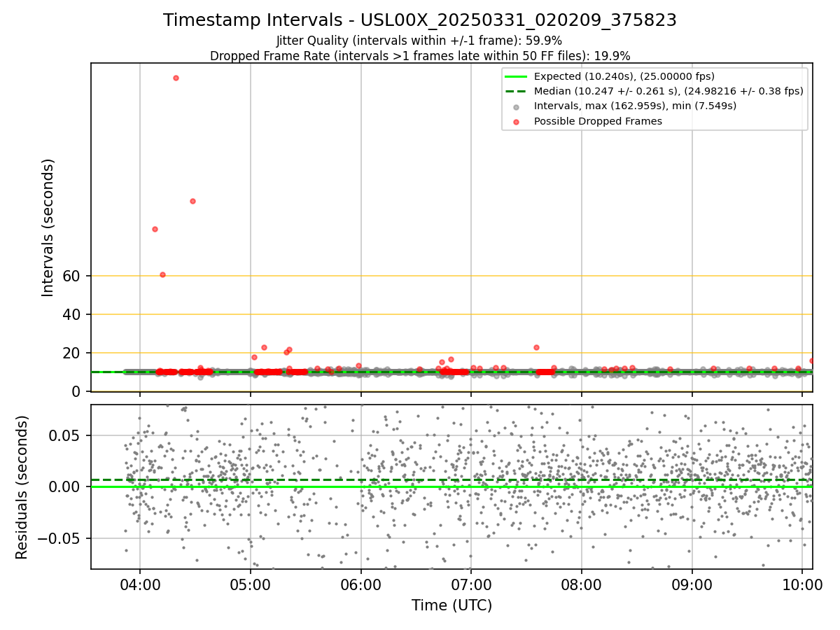Image resolution: width=840 pixels, height=630 pixels.
Task: Click the 07:00 x-axis tick label
Action: click(x=471, y=586)
